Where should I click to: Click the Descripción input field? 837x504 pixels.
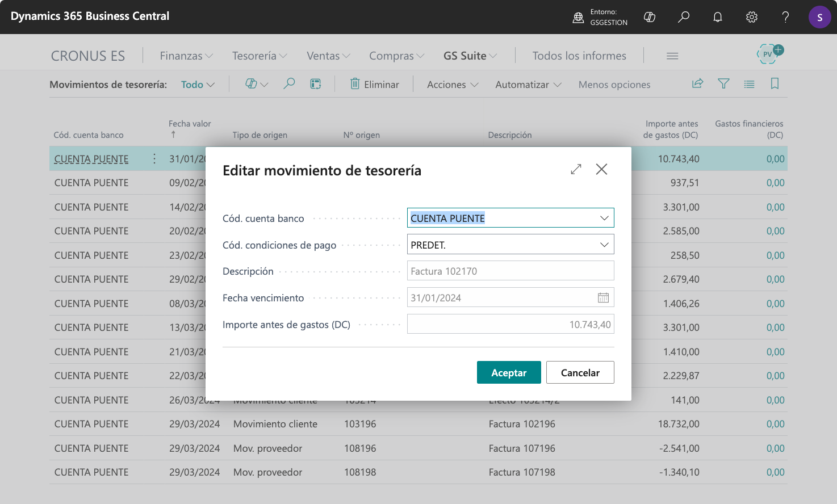coord(510,271)
